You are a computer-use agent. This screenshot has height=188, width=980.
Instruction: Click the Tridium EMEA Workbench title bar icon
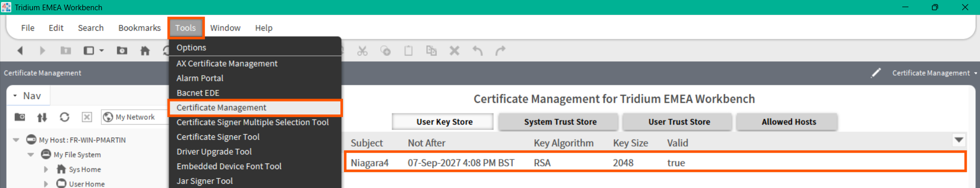(6, 7)
